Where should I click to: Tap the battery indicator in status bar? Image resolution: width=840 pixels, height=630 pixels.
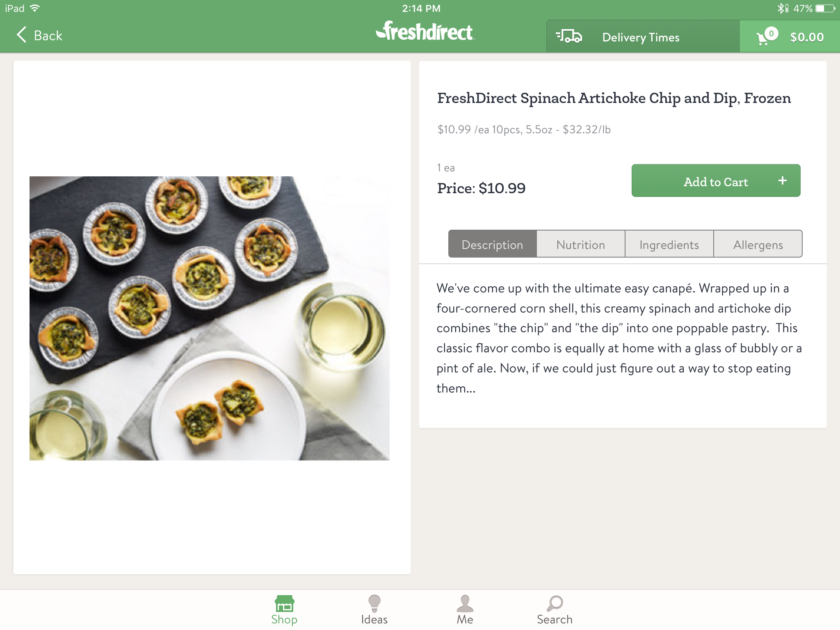tap(825, 8)
